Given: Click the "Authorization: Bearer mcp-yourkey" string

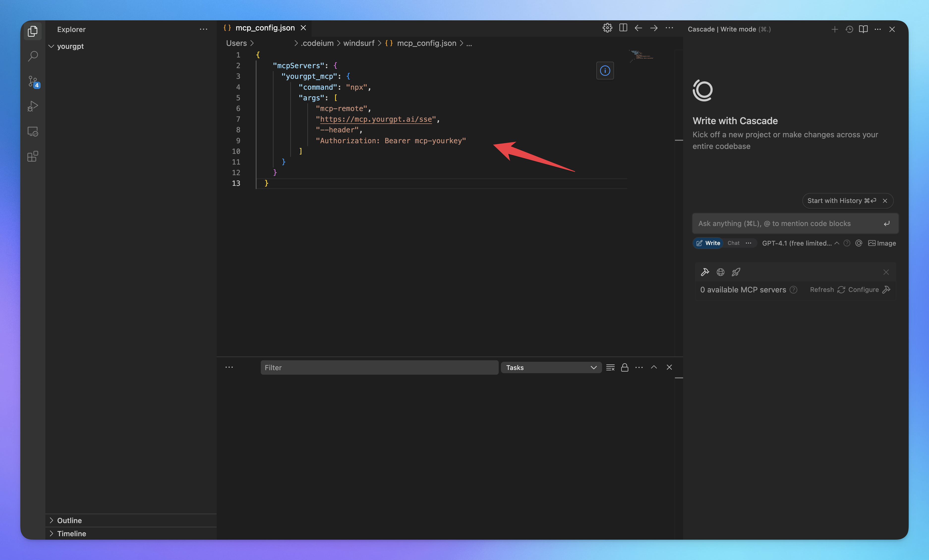Looking at the screenshot, I should click(x=391, y=140).
